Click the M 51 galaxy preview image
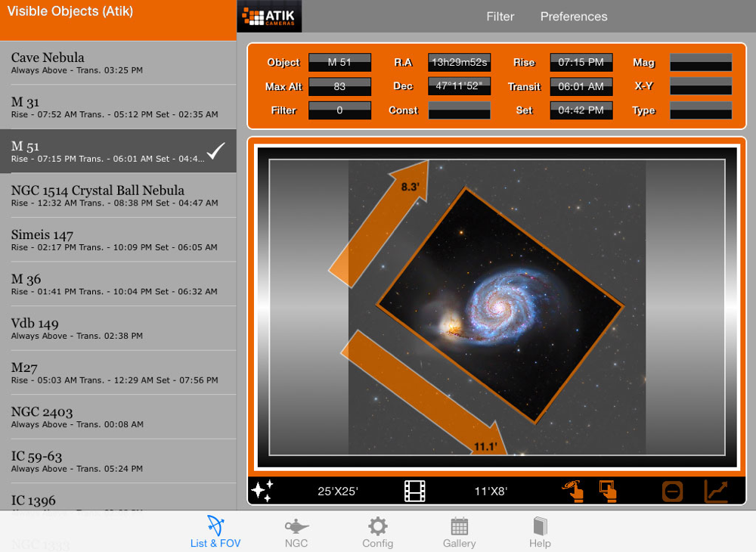Image resolution: width=756 pixels, height=552 pixels. coord(499,306)
